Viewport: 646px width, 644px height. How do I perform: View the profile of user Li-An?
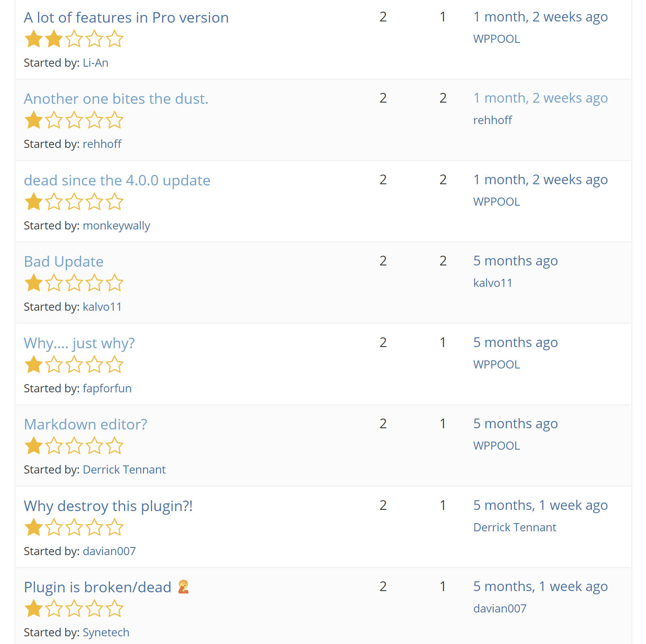coord(96,63)
